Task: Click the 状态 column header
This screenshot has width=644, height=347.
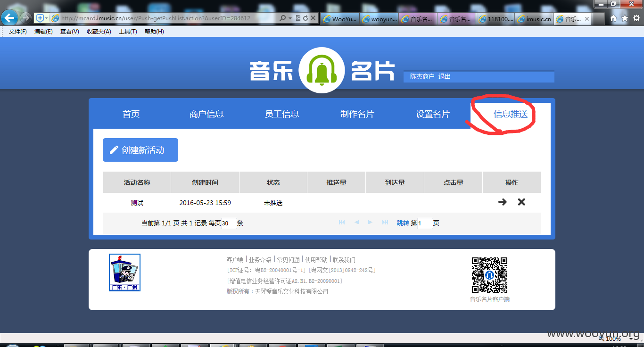Action: [273, 182]
